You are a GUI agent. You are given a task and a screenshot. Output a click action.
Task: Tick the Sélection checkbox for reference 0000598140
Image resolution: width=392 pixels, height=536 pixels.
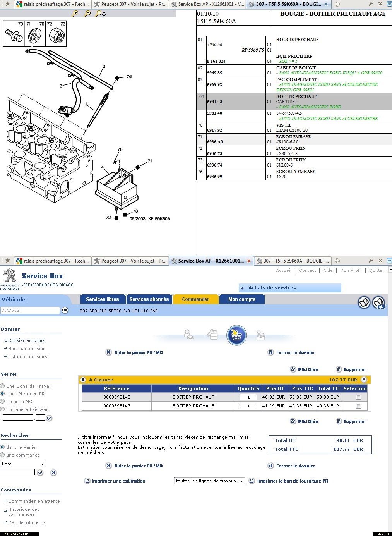pyautogui.click(x=358, y=397)
